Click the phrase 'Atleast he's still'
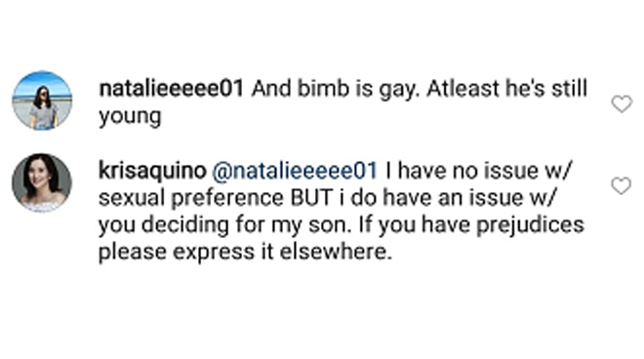 506,89
